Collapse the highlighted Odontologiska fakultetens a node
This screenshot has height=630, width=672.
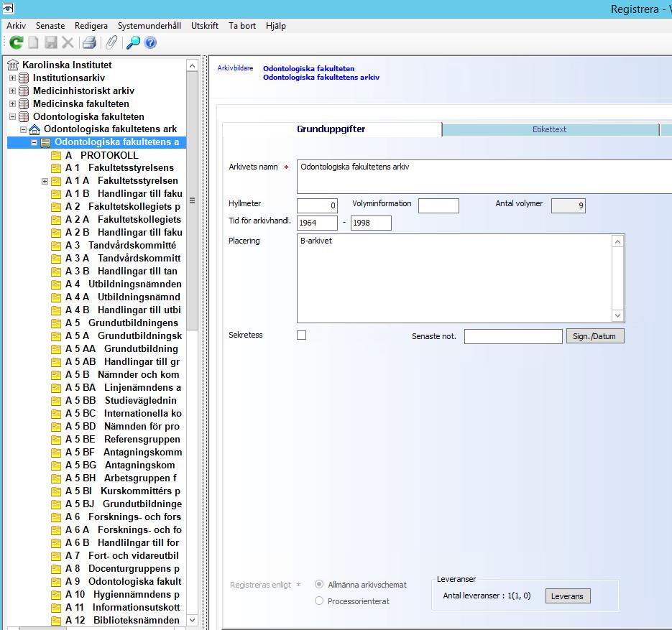tap(34, 143)
